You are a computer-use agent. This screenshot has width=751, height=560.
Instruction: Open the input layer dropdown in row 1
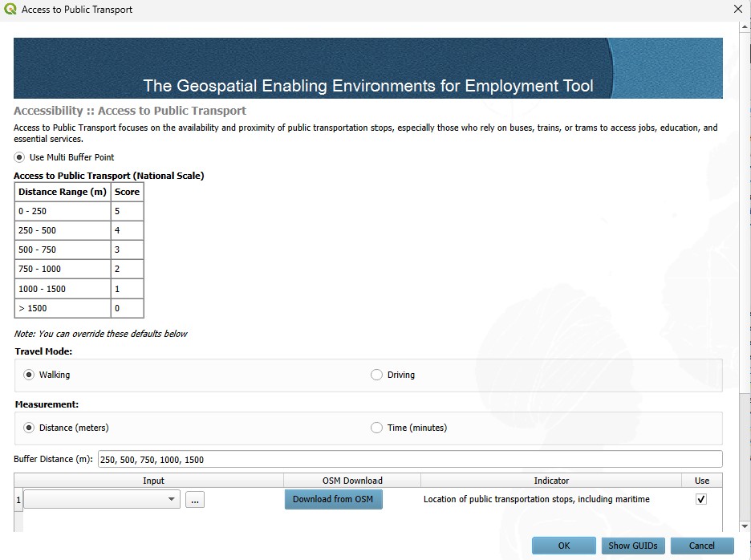click(x=102, y=499)
